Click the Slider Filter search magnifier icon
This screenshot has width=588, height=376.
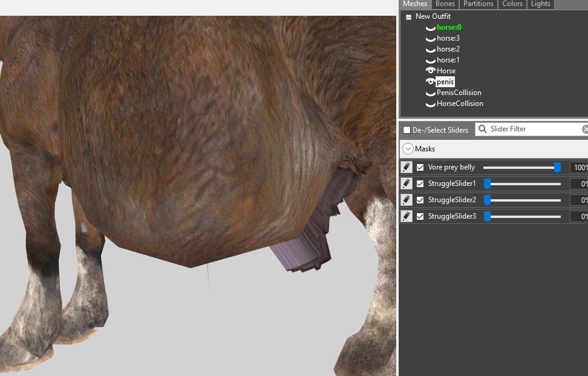pos(483,129)
